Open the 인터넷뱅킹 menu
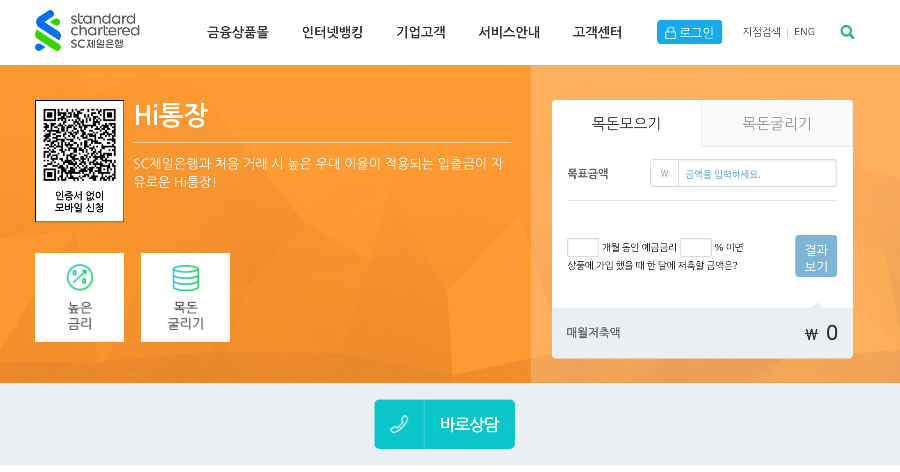Image resolution: width=900 pixels, height=472 pixels. pos(333,32)
